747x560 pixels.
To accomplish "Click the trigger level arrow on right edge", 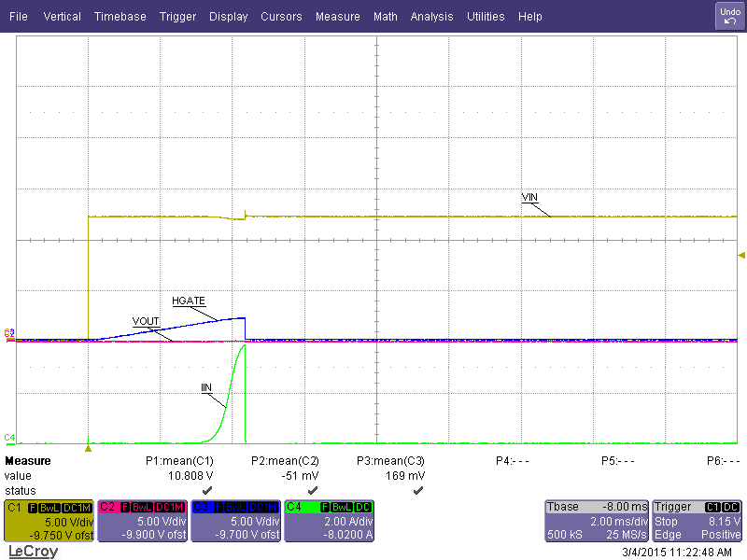I will click(741, 255).
